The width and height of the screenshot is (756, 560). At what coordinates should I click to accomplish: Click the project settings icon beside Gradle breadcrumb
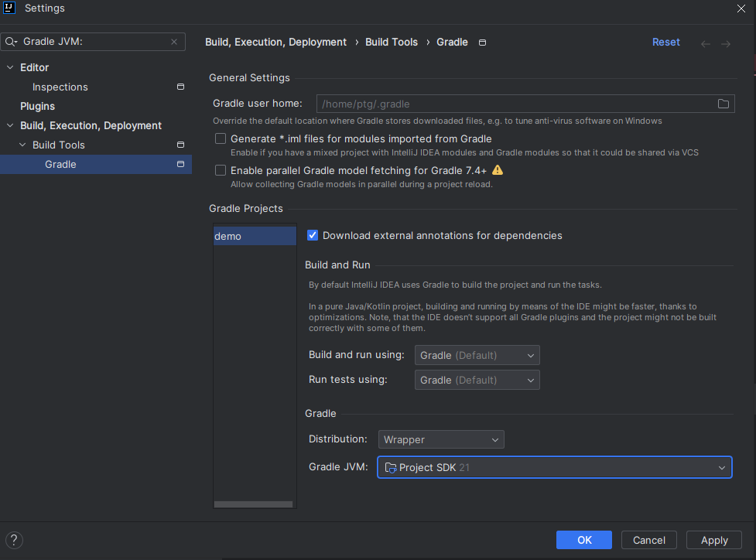482,43
